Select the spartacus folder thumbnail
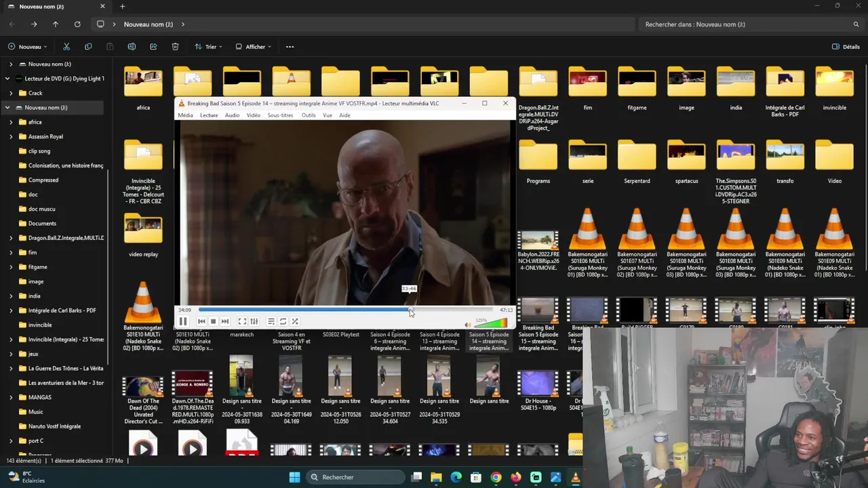868x488 pixels. coord(686,156)
